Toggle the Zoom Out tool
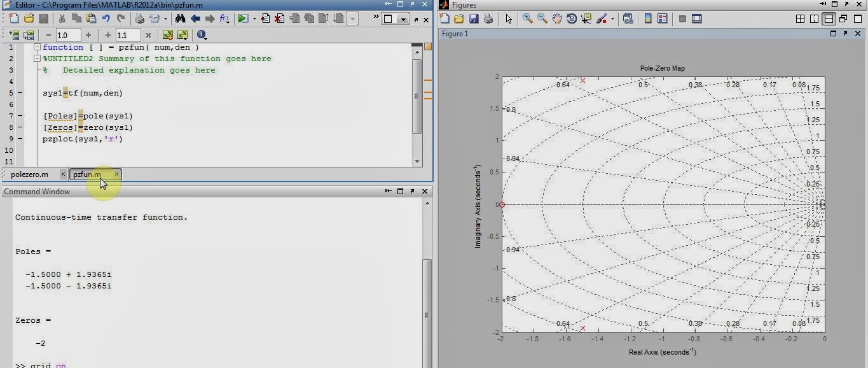This screenshot has width=868, height=368. click(542, 19)
